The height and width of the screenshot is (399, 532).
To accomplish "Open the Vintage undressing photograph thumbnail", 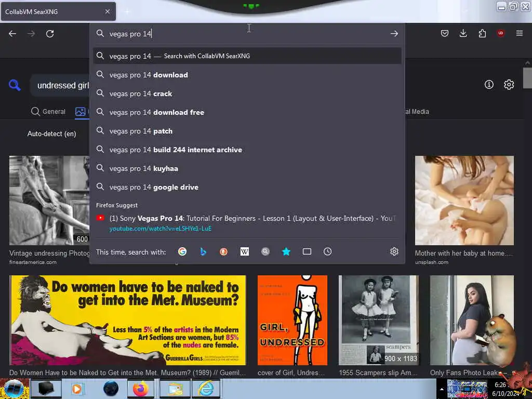I will point(49,201).
